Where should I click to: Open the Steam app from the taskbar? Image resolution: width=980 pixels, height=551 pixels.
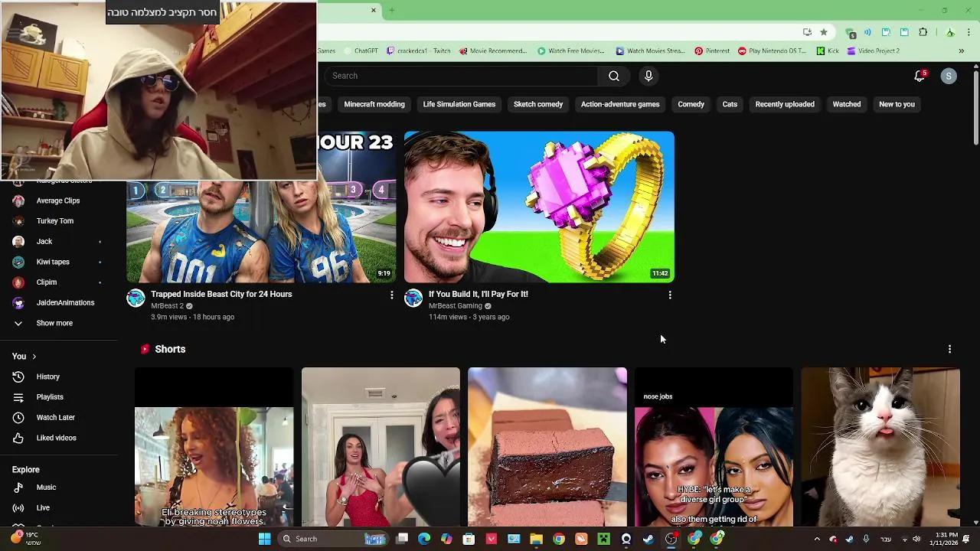click(x=647, y=539)
